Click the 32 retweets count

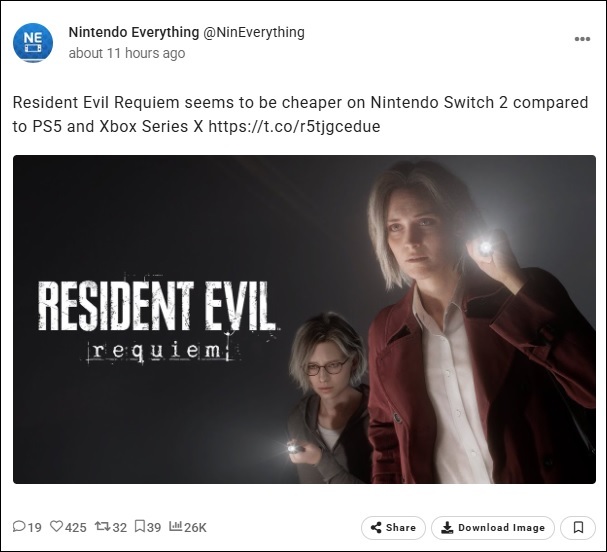[x=120, y=527]
